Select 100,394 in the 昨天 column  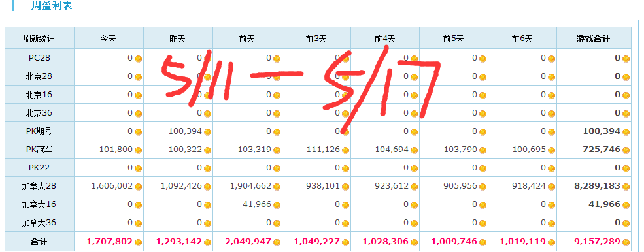point(185,131)
